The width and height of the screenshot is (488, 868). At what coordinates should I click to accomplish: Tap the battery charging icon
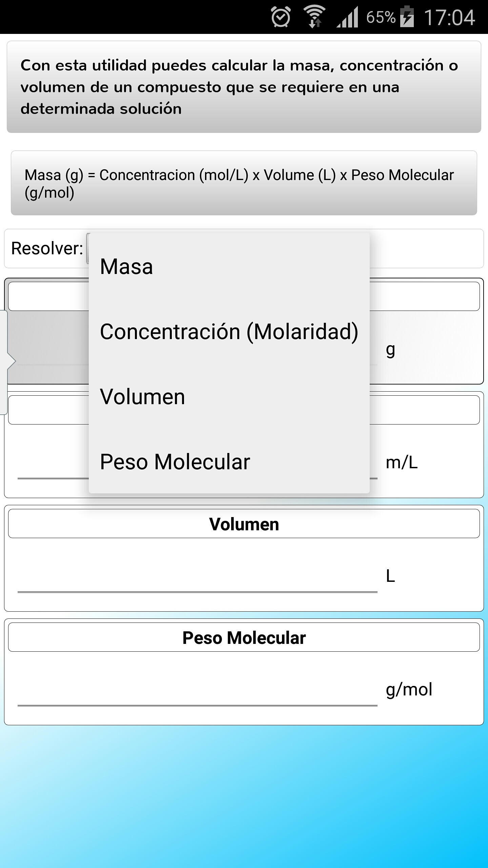point(407,17)
